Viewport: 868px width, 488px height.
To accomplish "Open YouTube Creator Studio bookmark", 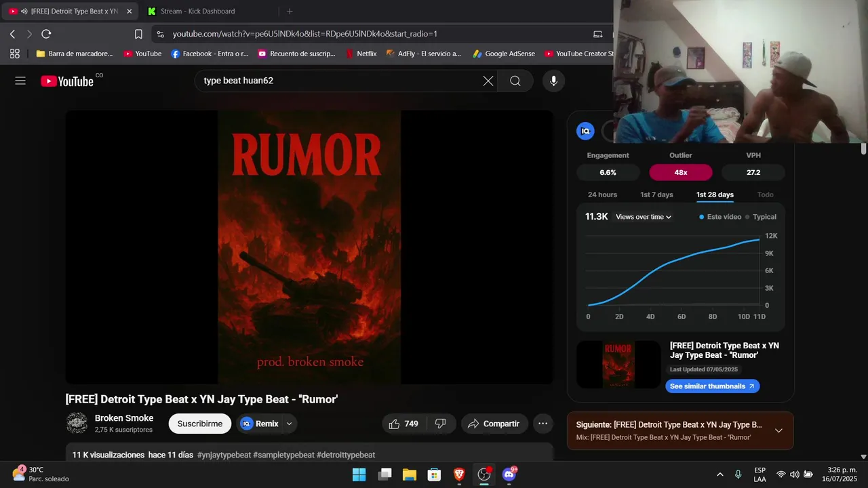I will (x=579, y=54).
